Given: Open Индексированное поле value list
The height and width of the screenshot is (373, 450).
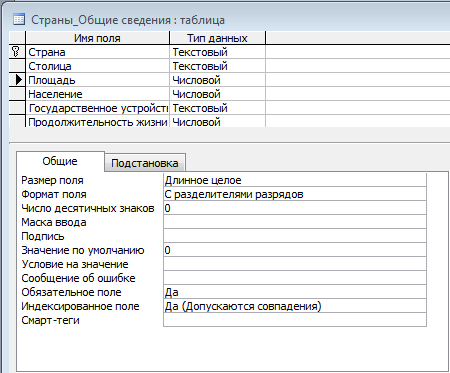Looking at the screenshot, I should 295,306.
